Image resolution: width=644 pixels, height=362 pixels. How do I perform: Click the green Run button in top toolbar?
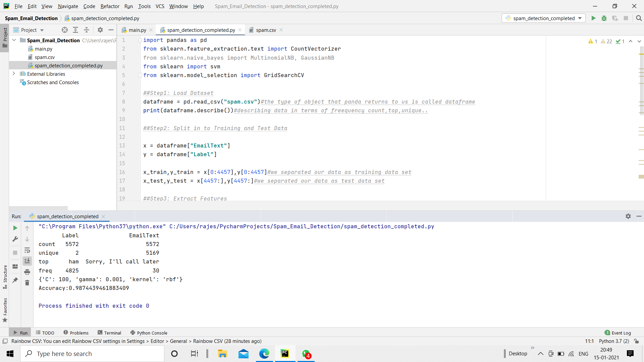593,18
